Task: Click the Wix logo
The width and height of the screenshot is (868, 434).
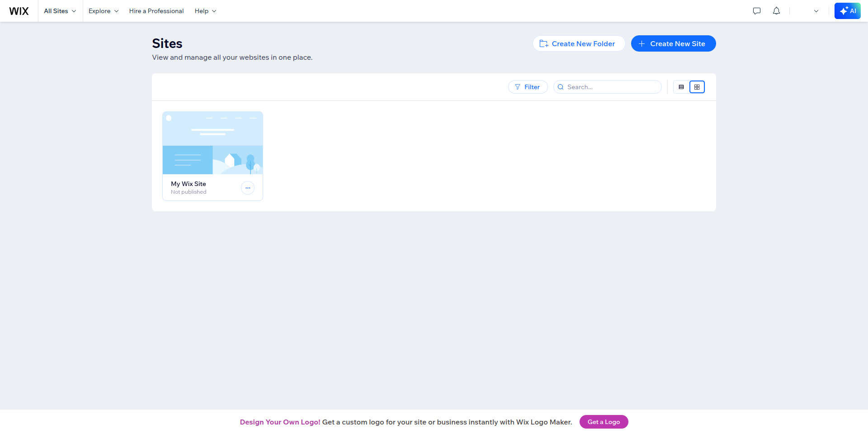Action: [x=19, y=11]
